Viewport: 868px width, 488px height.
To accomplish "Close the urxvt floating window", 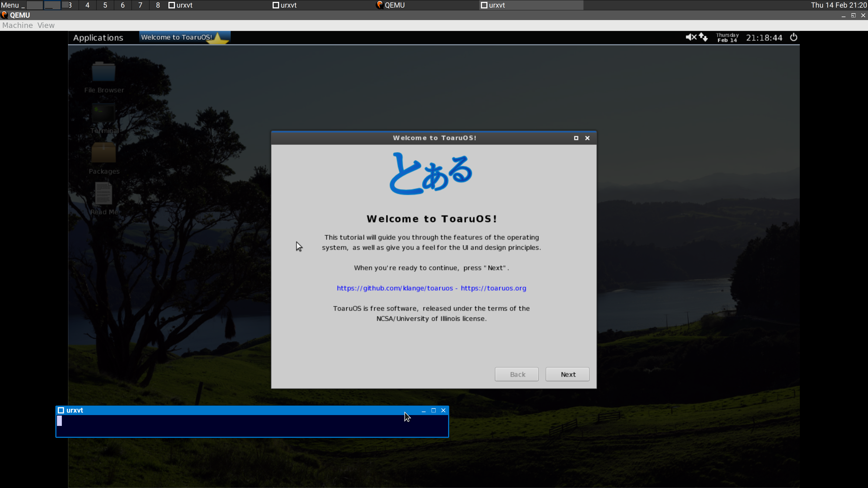I will pyautogui.click(x=443, y=410).
